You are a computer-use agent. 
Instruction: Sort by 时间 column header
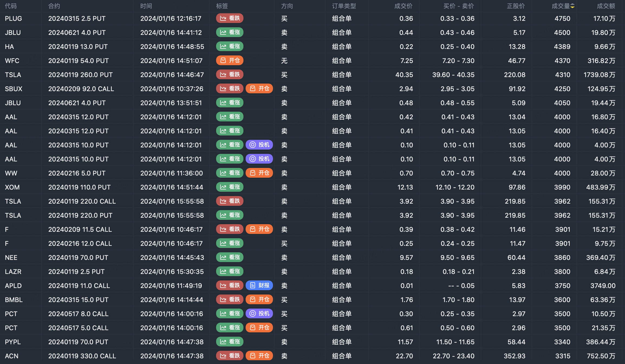coord(146,6)
